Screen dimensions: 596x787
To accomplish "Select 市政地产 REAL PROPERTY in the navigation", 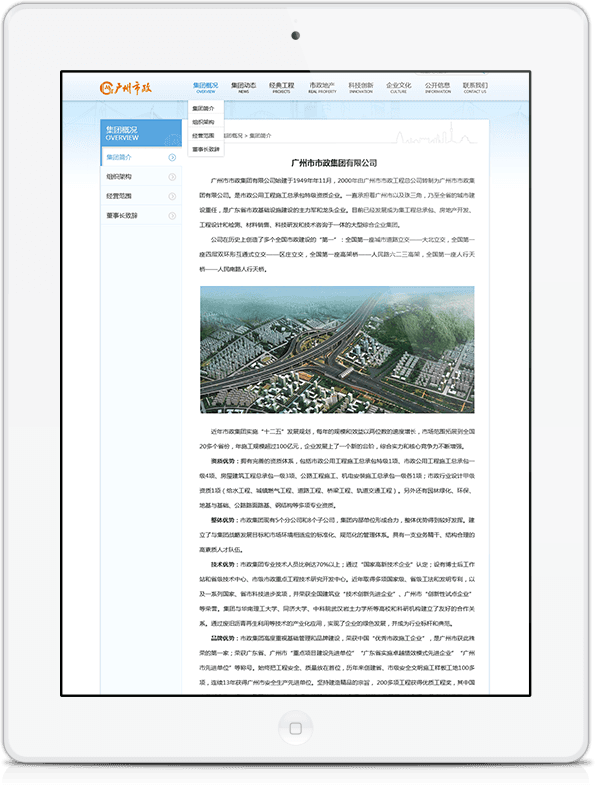I will click(x=322, y=88).
